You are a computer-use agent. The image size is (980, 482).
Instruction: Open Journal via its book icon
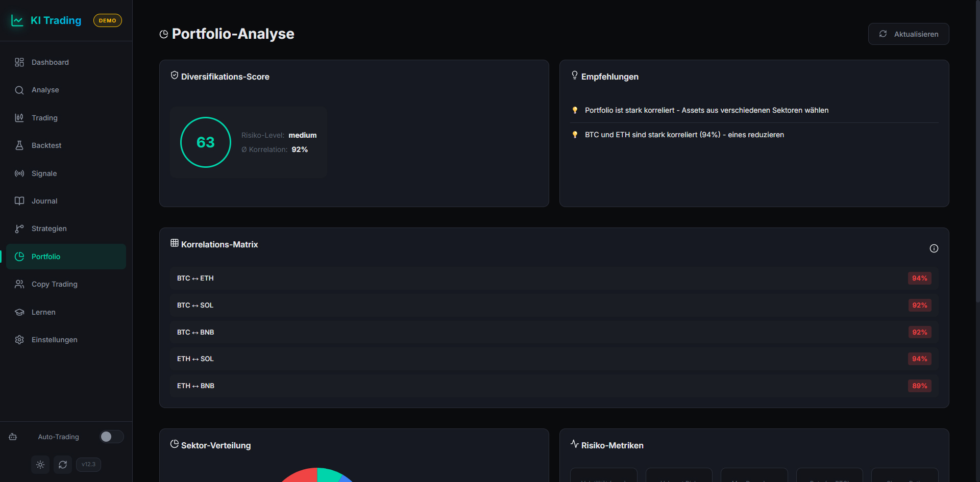[x=19, y=201]
